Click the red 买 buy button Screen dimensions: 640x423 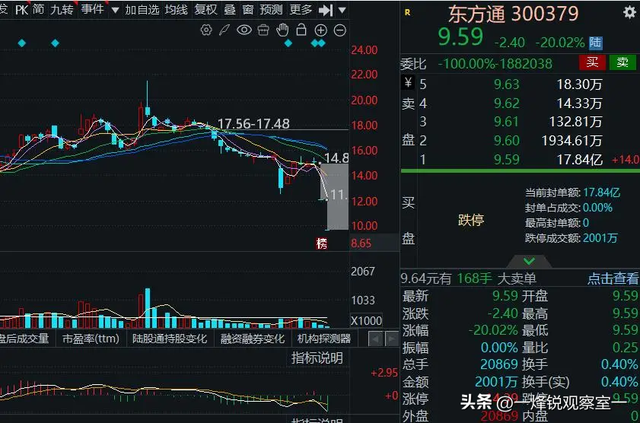pyautogui.click(x=592, y=62)
